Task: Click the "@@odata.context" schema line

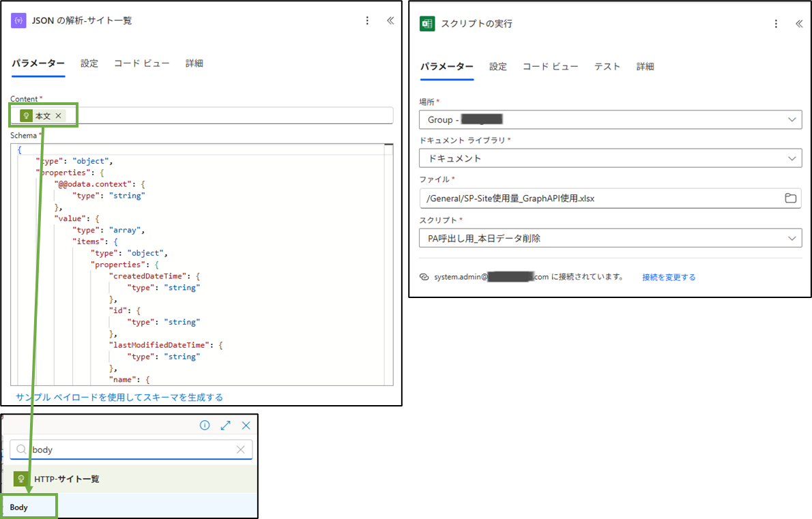Action: (x=100, y=183)
